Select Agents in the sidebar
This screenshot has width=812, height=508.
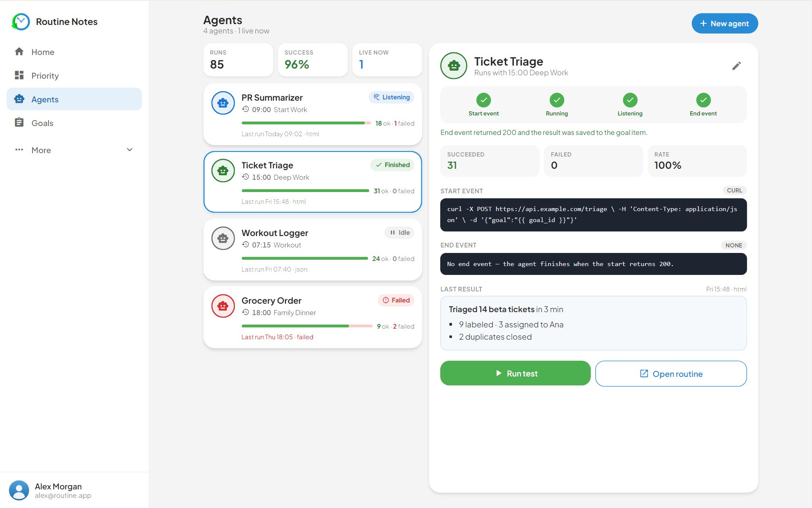click(74, 99)
